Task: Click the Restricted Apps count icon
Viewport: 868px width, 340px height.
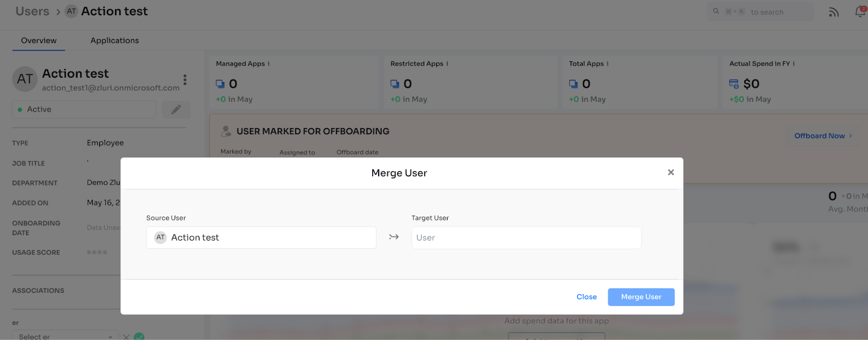Action: pos(395,84)
